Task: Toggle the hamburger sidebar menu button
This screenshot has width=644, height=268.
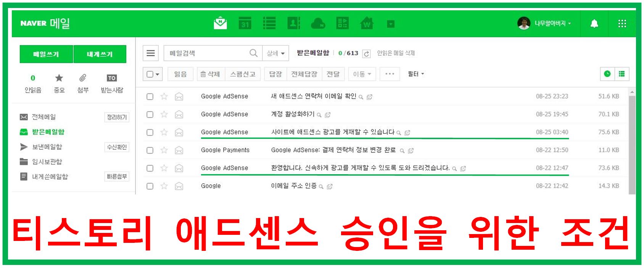Action: [151, 53]
